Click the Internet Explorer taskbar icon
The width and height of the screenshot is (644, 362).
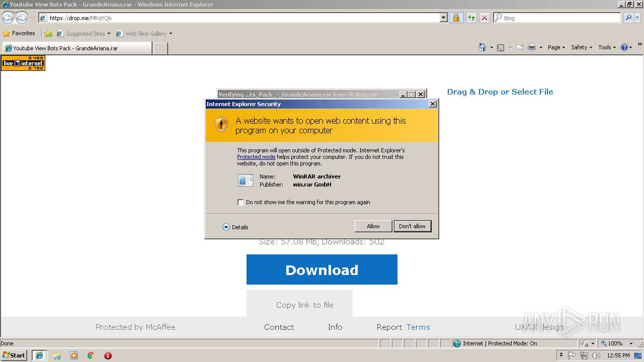[x=39, y=355]
